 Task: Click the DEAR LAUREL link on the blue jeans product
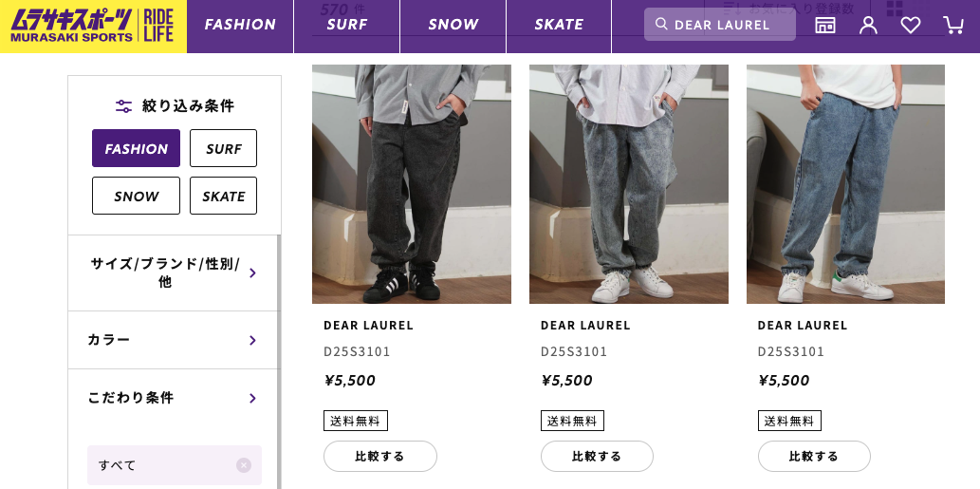click(x=803, y=326)
